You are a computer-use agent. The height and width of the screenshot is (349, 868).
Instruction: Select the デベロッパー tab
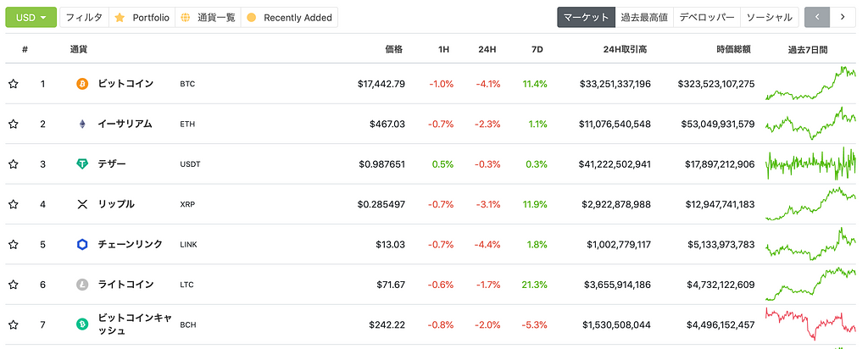pyautogui.click(x=706, y=17)
